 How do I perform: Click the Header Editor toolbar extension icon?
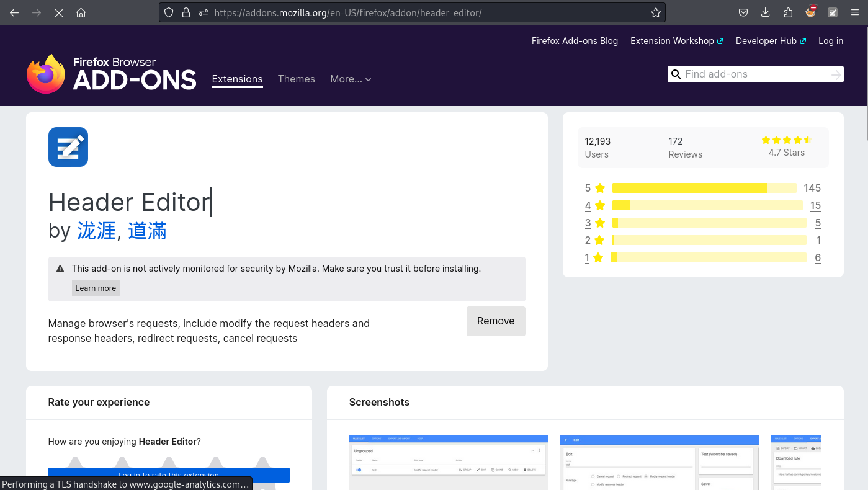(x=833, y=12)
